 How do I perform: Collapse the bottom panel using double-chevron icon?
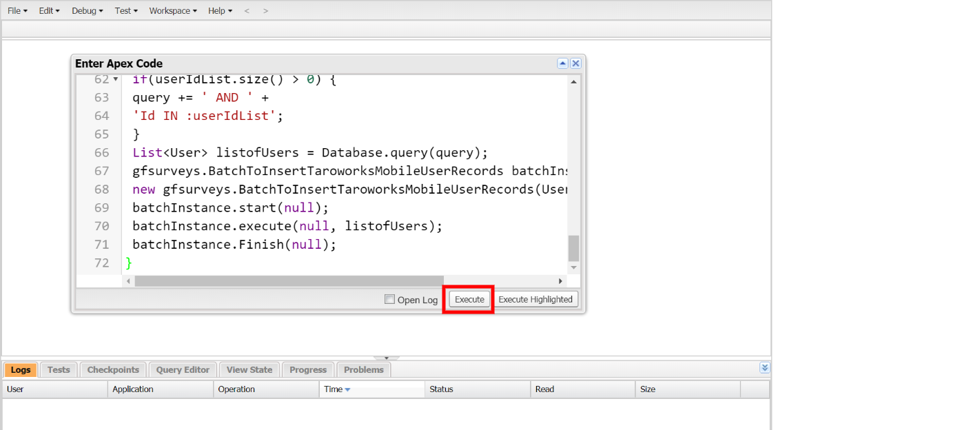click(764, 369)
